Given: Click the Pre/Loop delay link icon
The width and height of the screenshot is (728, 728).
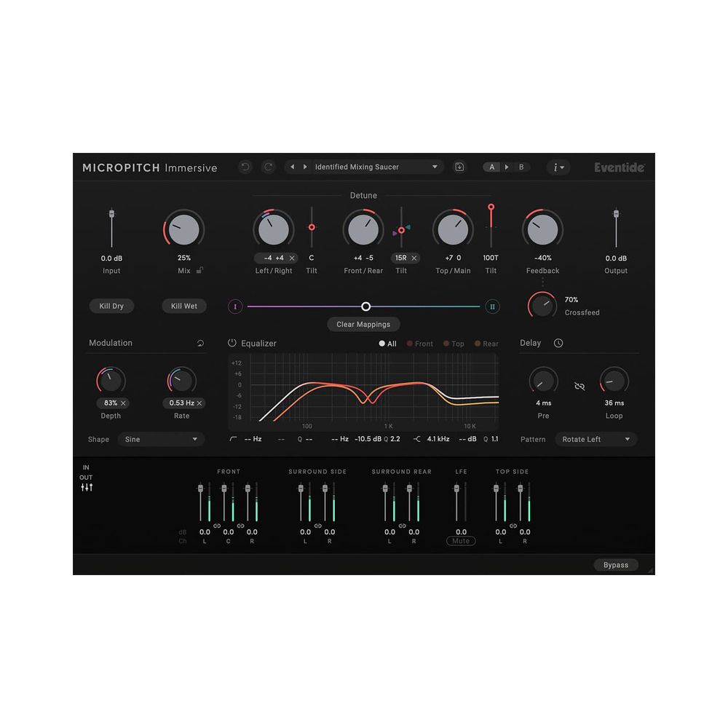Looking at the screenshot, I should pos(579,386).
